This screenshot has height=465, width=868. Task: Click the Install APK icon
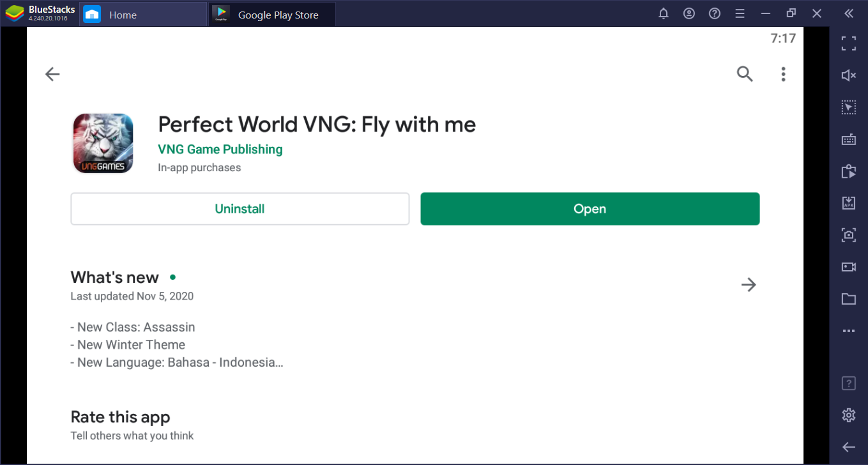(x=848, y=203)
